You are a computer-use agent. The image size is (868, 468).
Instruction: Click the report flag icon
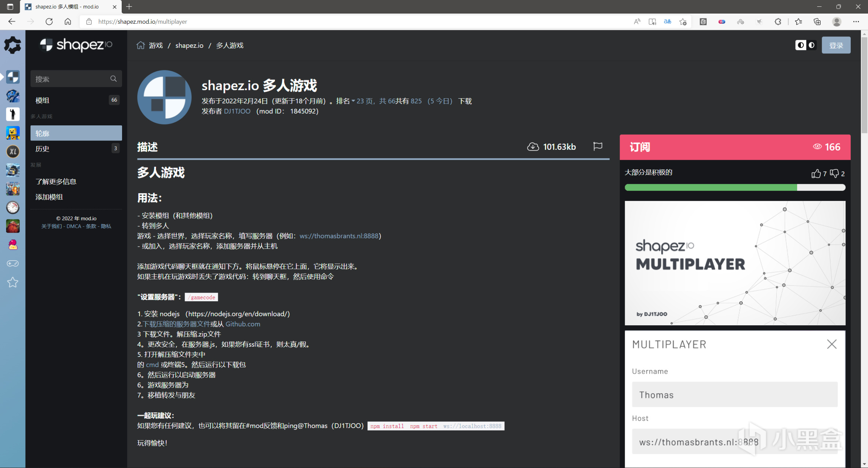[598, 146]
